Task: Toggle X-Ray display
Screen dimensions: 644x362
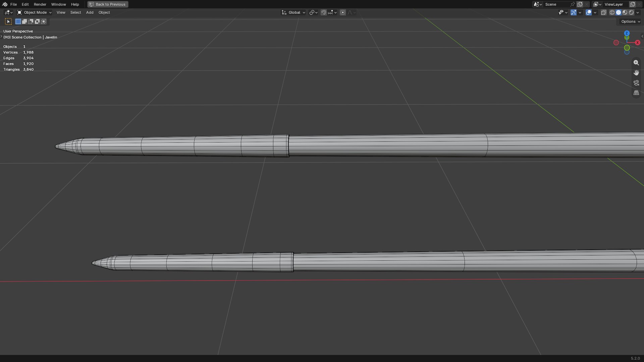Action: [x=603, y=12]
